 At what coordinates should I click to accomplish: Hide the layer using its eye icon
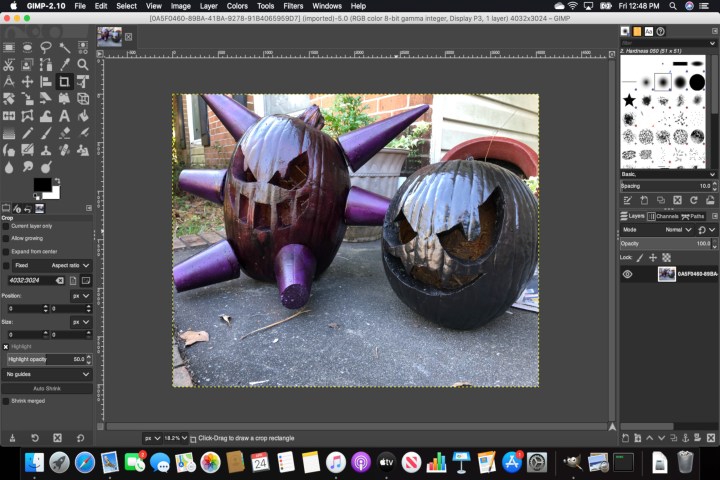click(628, 273)
